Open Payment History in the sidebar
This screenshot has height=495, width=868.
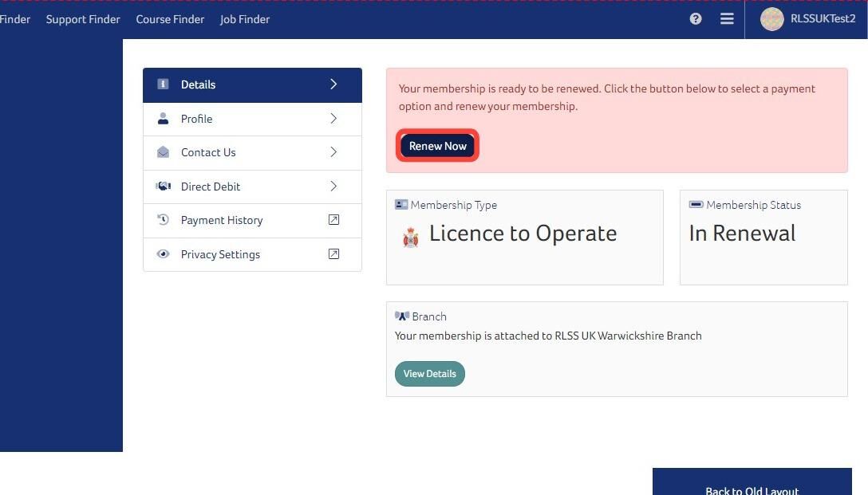(252, 221)
